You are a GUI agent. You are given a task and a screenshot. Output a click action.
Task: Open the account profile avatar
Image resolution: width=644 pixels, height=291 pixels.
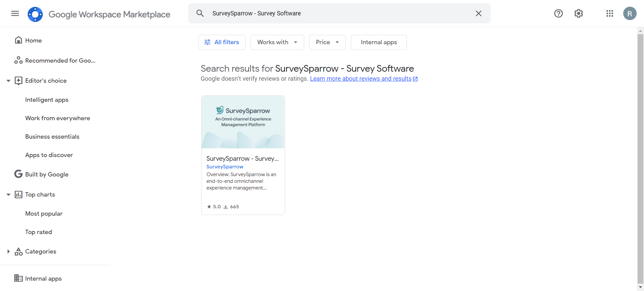630,13
